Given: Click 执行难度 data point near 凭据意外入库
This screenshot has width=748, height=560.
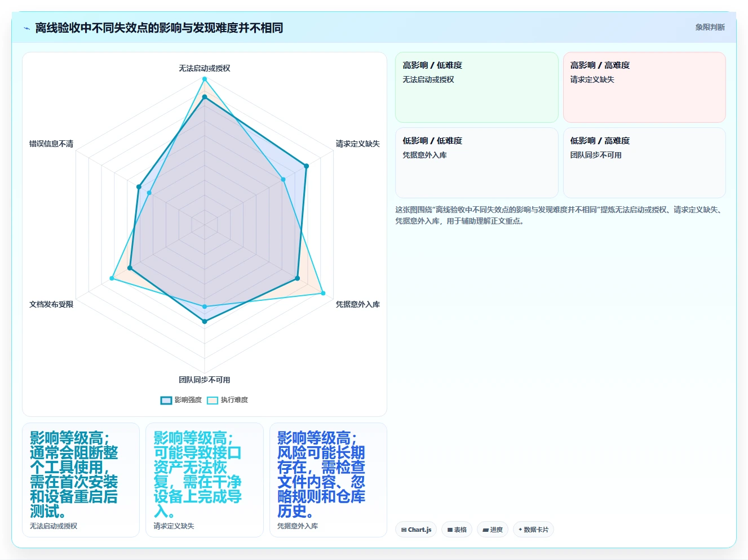Looking at the screenshot, I should coord(323,293).
